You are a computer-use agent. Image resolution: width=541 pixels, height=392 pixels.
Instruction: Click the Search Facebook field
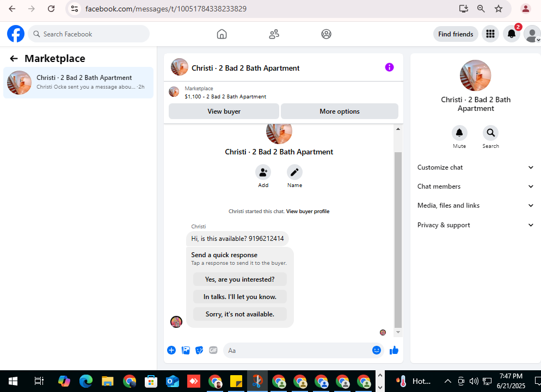[89, 34]
